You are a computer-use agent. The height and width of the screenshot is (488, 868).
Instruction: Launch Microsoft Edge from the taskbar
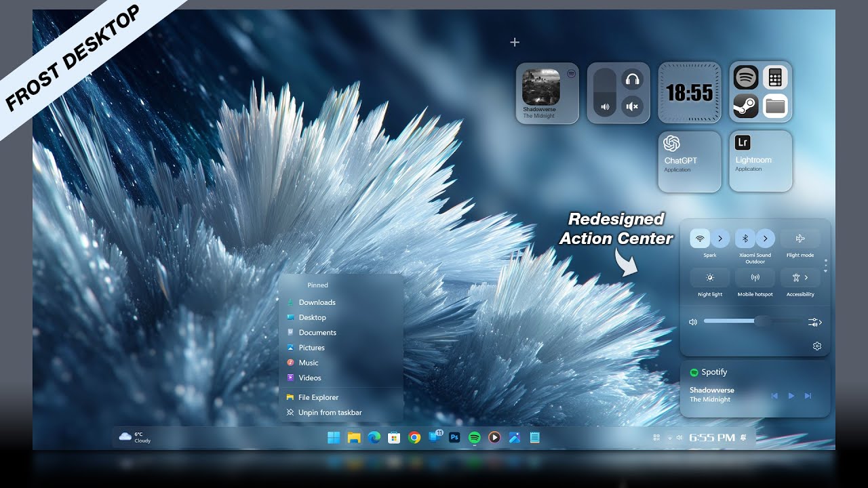pyautogui.click(x=374, y=438)
